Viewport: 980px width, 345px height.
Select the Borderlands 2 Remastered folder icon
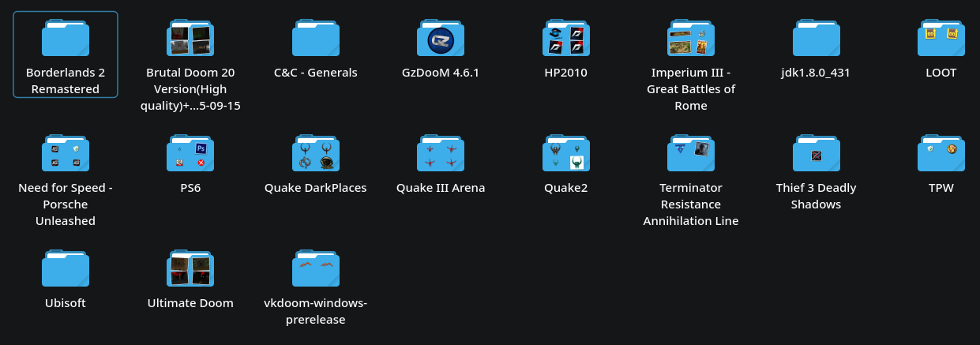(x=66, y=37)
